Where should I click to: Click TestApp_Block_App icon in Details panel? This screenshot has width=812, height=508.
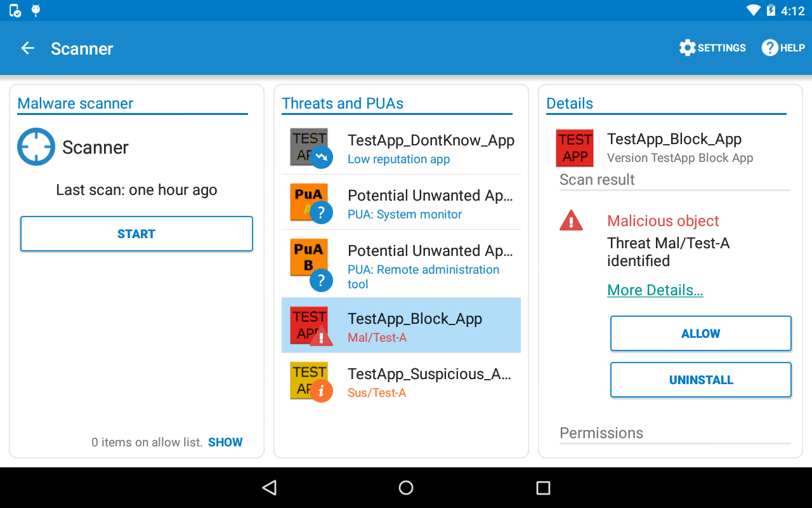coord(575,148)
